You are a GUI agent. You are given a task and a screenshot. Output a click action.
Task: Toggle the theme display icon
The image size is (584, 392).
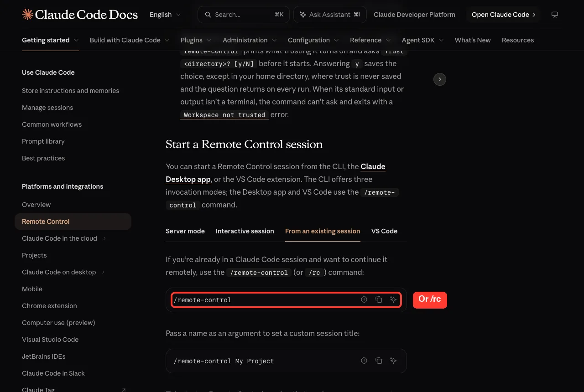tap(555, 15)
